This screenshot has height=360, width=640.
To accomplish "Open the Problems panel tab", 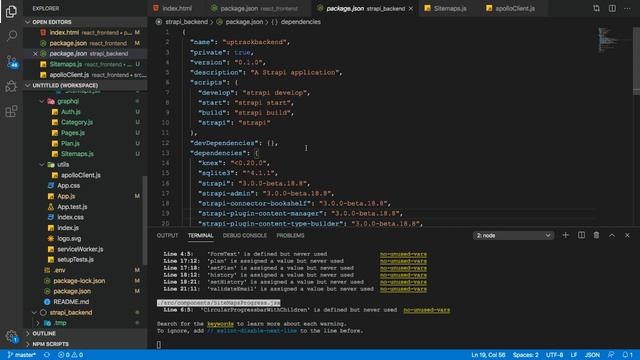I will click(290, 236).
